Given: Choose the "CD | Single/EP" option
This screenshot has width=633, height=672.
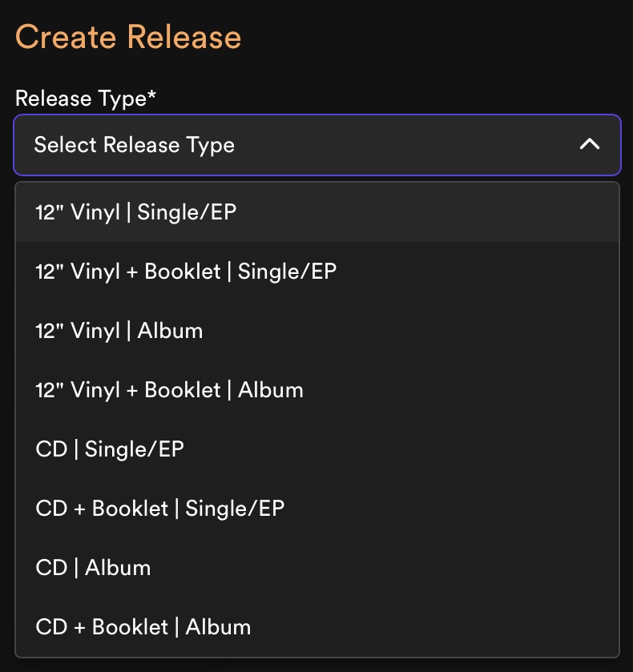Looking at the screenshot, I should (109, 449).
